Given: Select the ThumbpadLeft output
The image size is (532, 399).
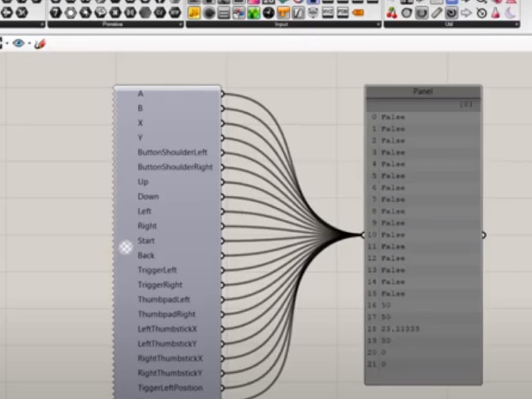Looking at the screenshot, I should point(164,300).
